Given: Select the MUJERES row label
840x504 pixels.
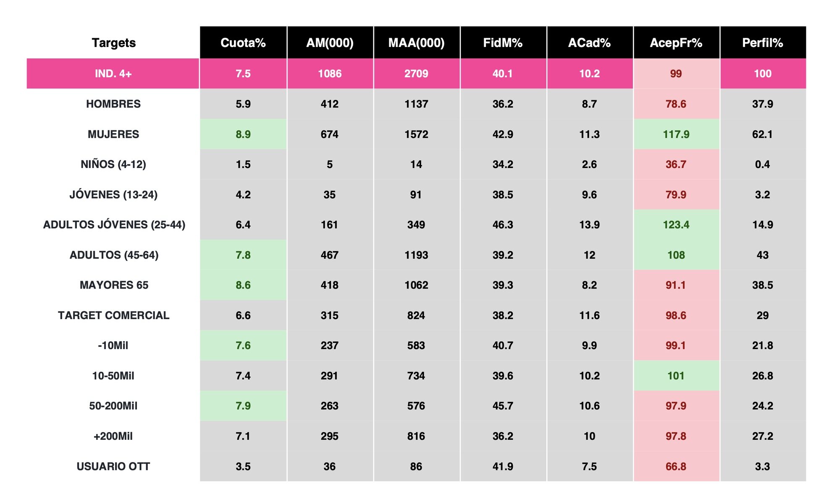Looking at the screenshot, I should pyautogui.click(x=113, y=134).
